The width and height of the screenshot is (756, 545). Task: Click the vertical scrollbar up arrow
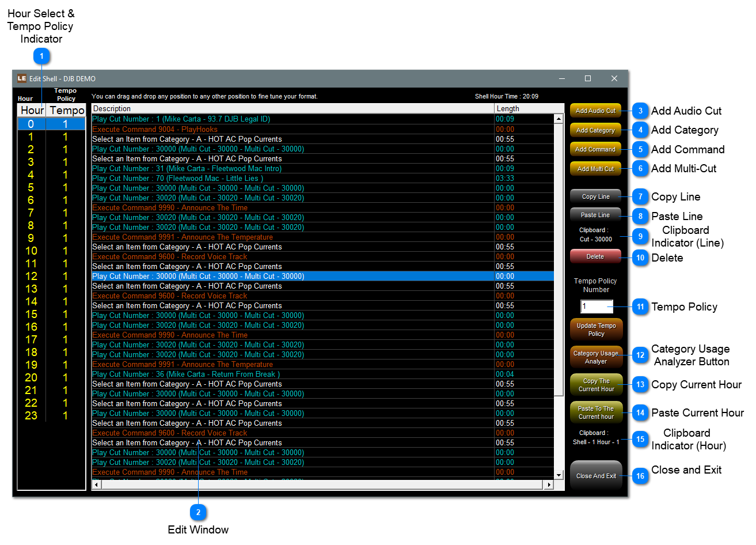point(559,119)
